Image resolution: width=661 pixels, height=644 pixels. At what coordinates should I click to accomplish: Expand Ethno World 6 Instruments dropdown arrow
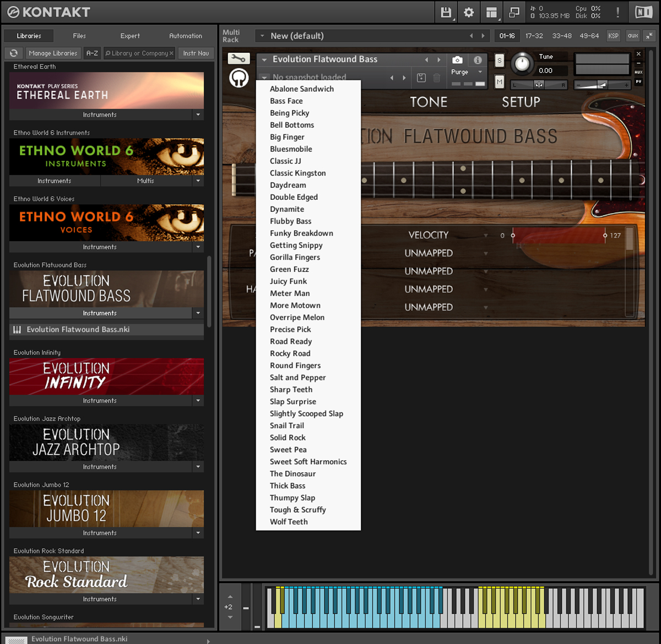click(198, 181)
